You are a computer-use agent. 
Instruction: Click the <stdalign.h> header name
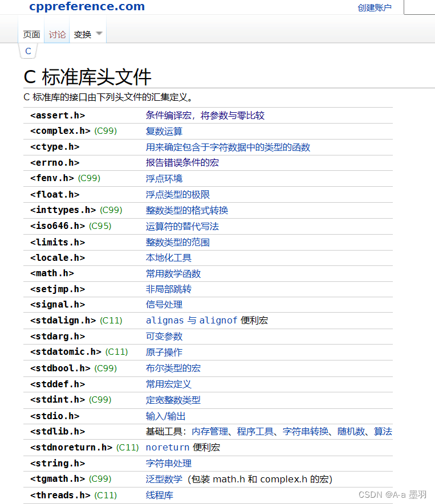pos(63,321)
